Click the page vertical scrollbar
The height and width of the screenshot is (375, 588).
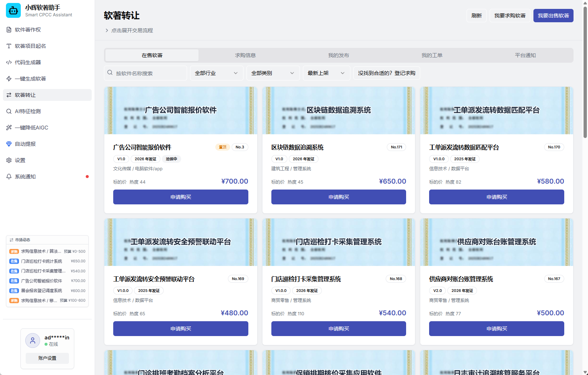click(585, 72)
